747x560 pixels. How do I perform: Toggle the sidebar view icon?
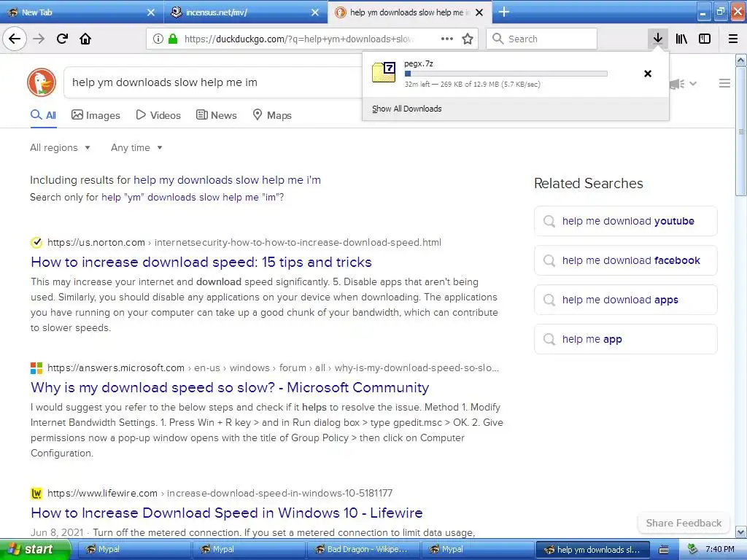click(705, 39)
